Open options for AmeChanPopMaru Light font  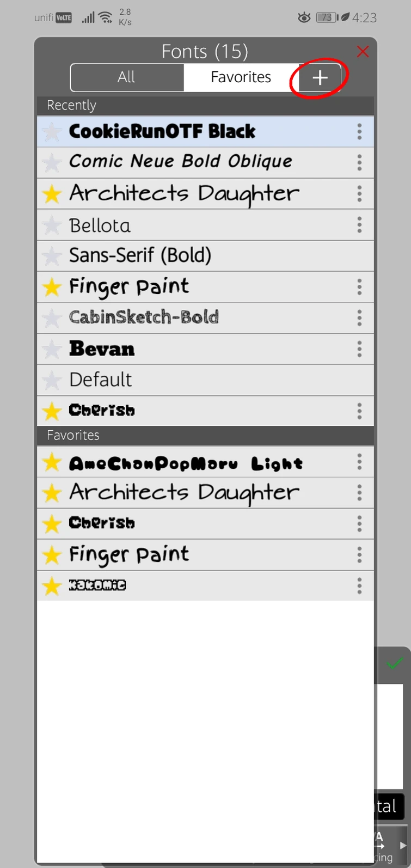tap(359, 461)
